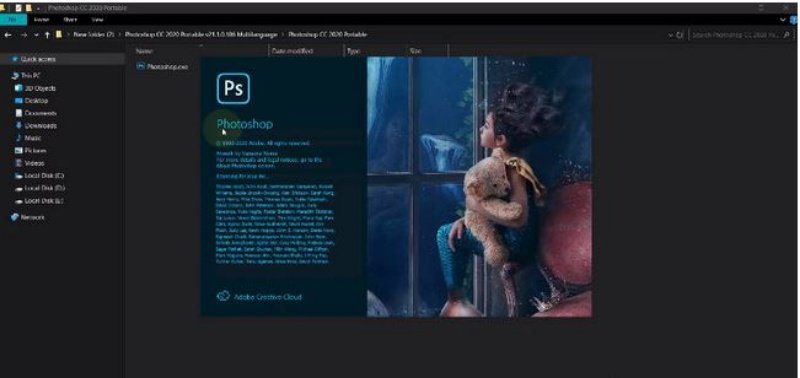Click the This PC computer icon
The height and width of the screenshot is (378, 800).
pyautogui.click(x=15, y=75)
